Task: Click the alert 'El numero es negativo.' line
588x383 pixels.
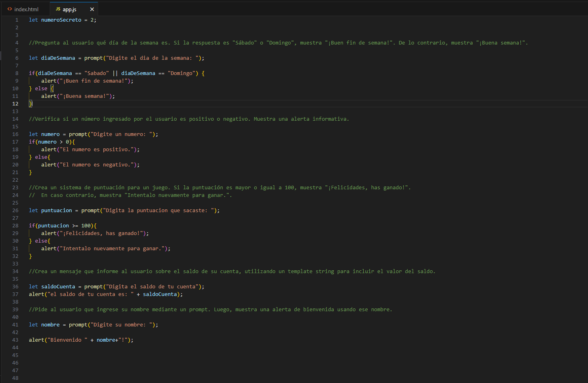Action: pos(91,165)
